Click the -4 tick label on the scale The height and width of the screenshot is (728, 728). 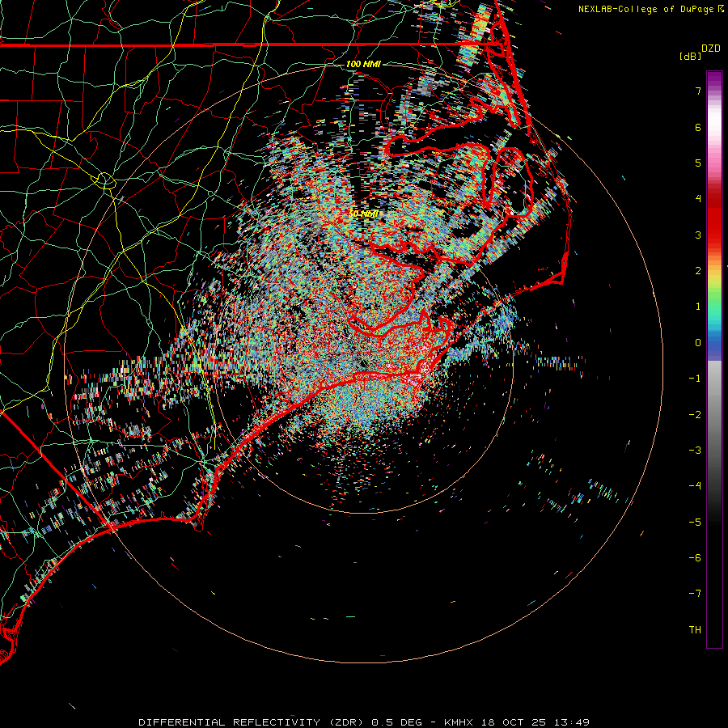pyautogui.click(x=695, y=486)
